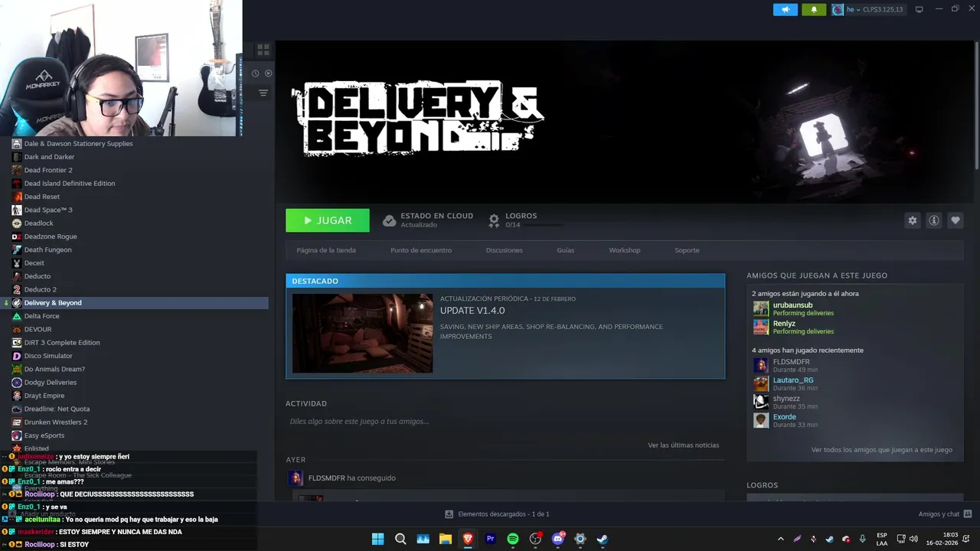
Task: Click the activity comment input field
Action: pos(505,422)
